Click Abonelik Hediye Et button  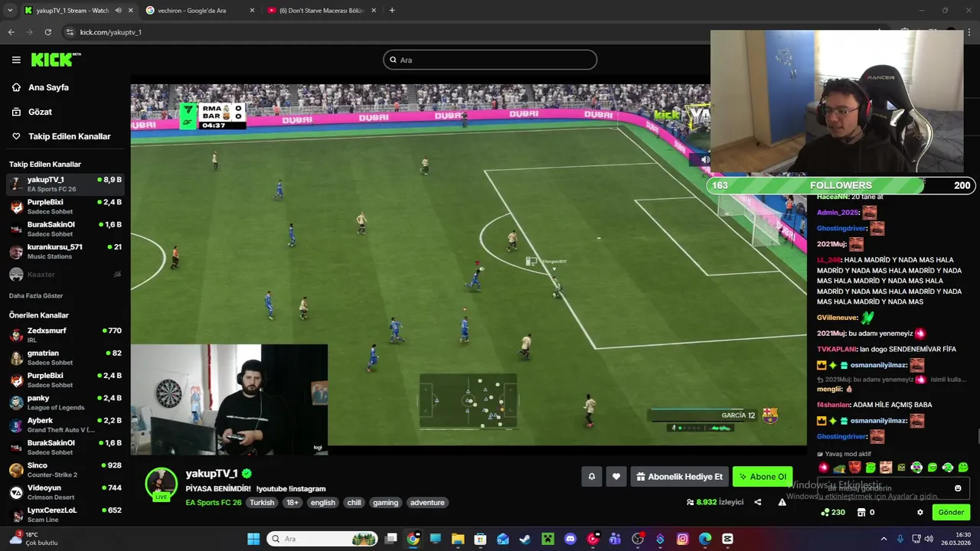pyautogui.click(x=679, y=477)
